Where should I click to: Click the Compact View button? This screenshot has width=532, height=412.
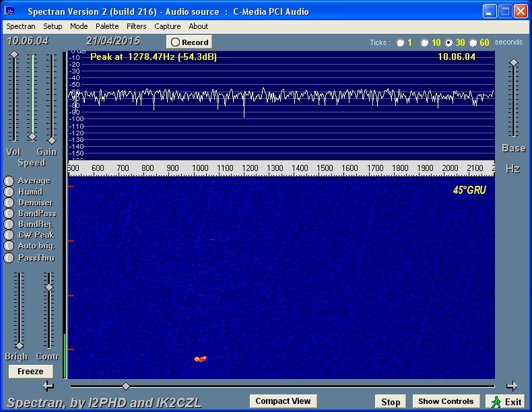[283, 401]
